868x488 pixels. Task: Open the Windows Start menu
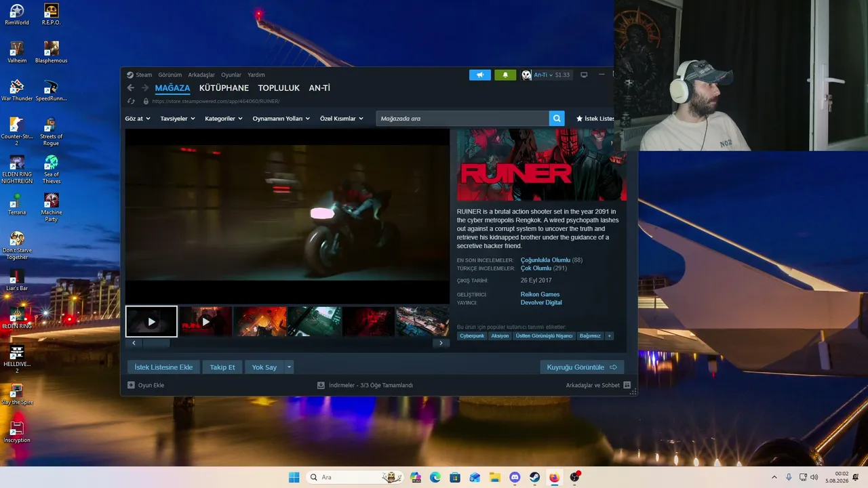[x=294, y=477]
